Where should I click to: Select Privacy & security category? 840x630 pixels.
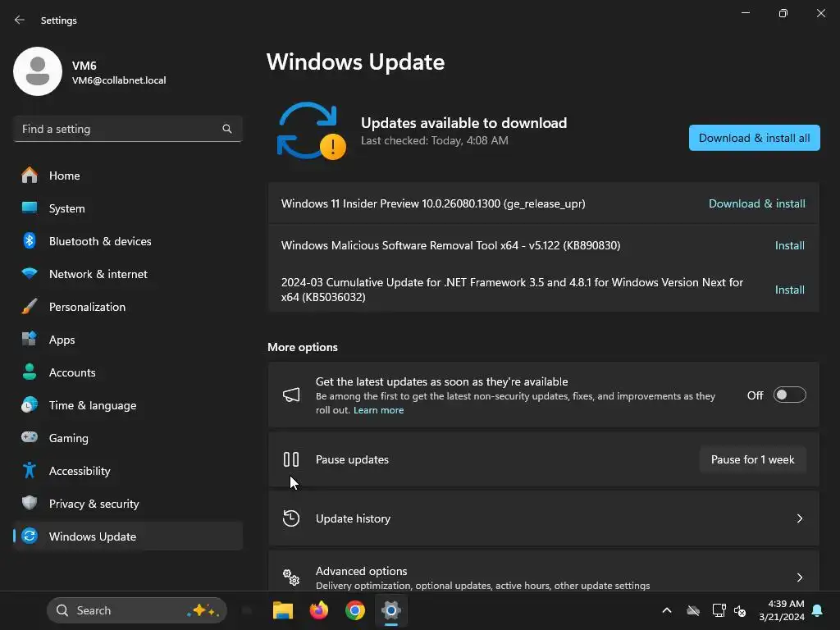[x=127, y=503]
